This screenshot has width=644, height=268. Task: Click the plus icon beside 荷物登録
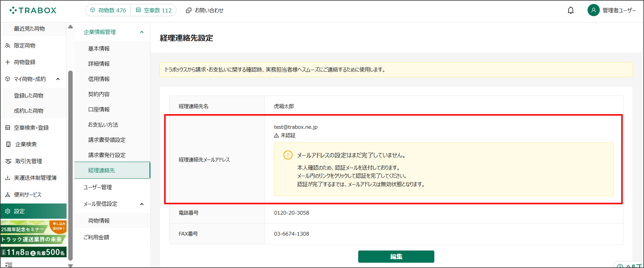tap(8, 62)
